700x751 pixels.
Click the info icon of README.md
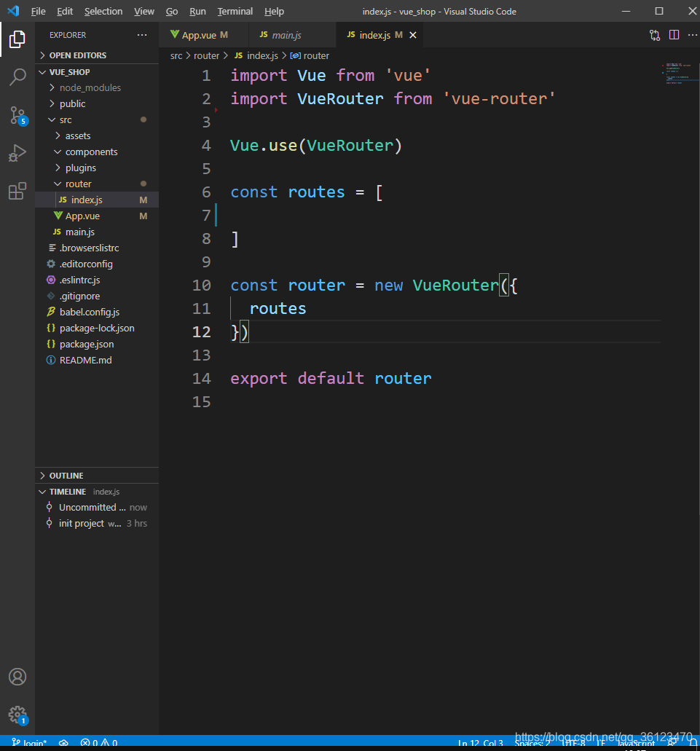(x=51, y=360)
